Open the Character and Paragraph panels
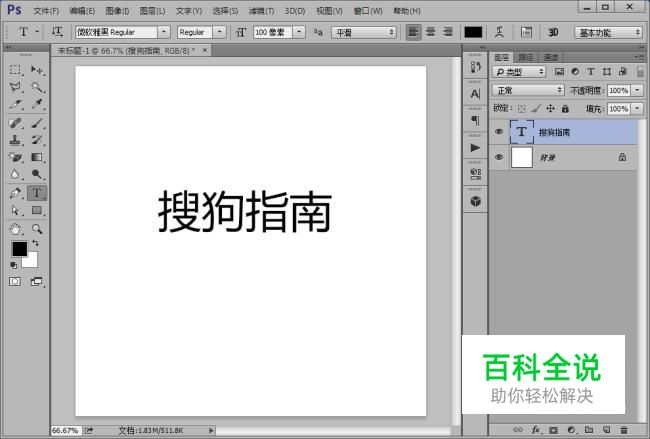 point(526,32)
